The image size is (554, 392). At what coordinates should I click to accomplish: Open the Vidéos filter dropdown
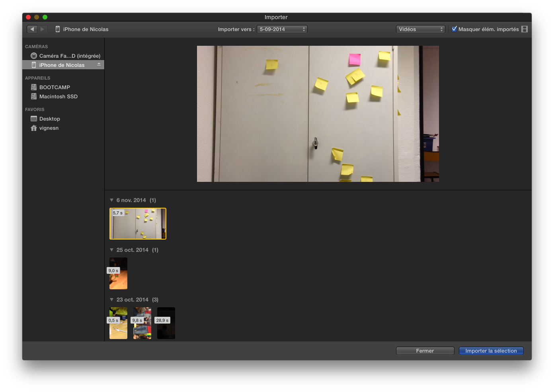tap(420, 29)
